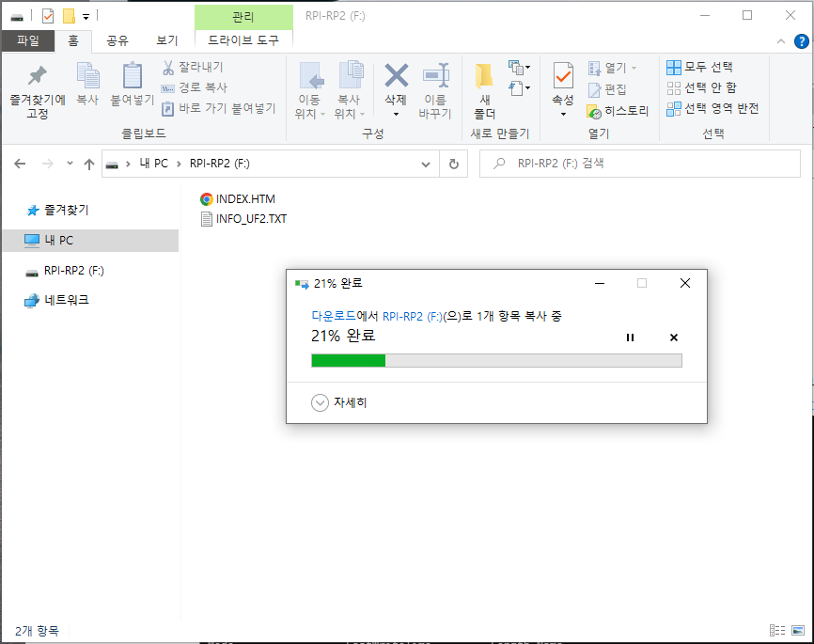Click the 다운로드 source link
The image size is (814, 644).
coord(334,316)
